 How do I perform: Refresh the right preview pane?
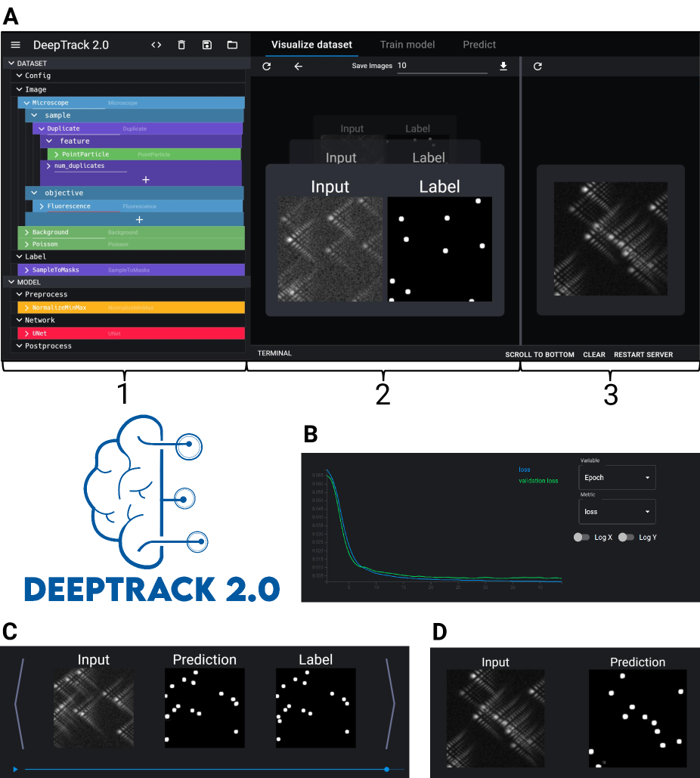pyautogui.click(x=537, y=66)
